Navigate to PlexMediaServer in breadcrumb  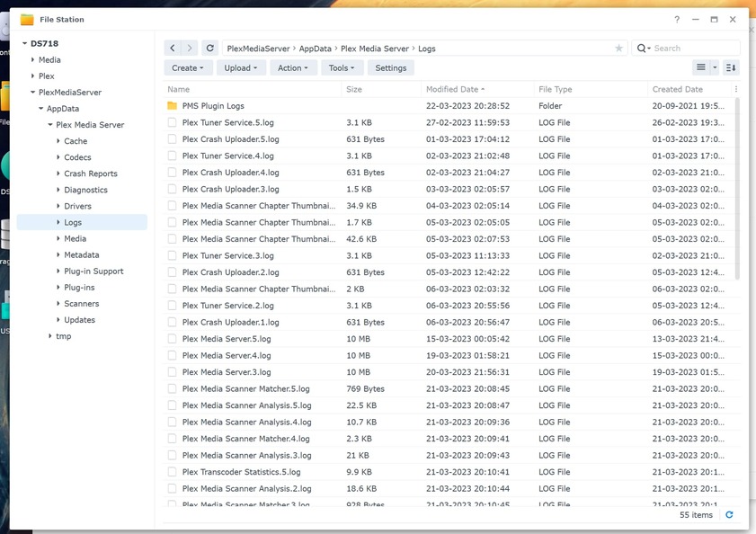[258, 49]
